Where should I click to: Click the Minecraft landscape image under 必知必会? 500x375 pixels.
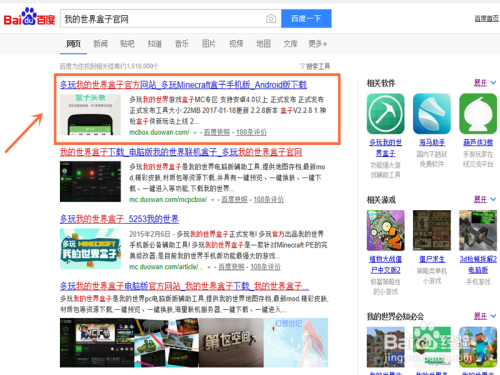click(x=386, y=347)
